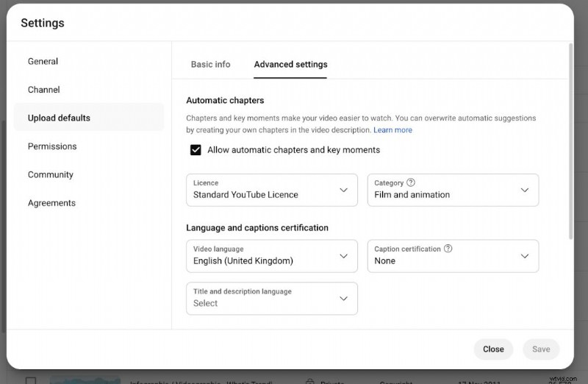This screenshot has height=384, width=588.
Task: Click the Settings dialog title
Action: (43, 23)
